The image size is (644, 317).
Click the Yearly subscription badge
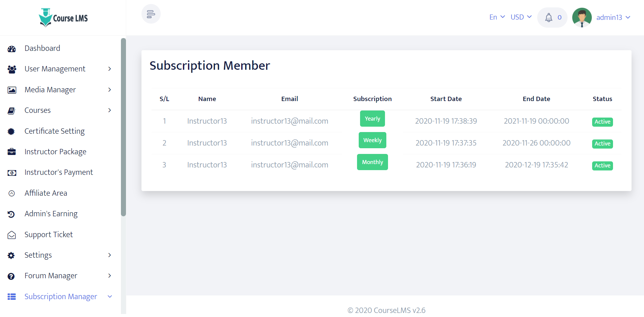(372, 119)
